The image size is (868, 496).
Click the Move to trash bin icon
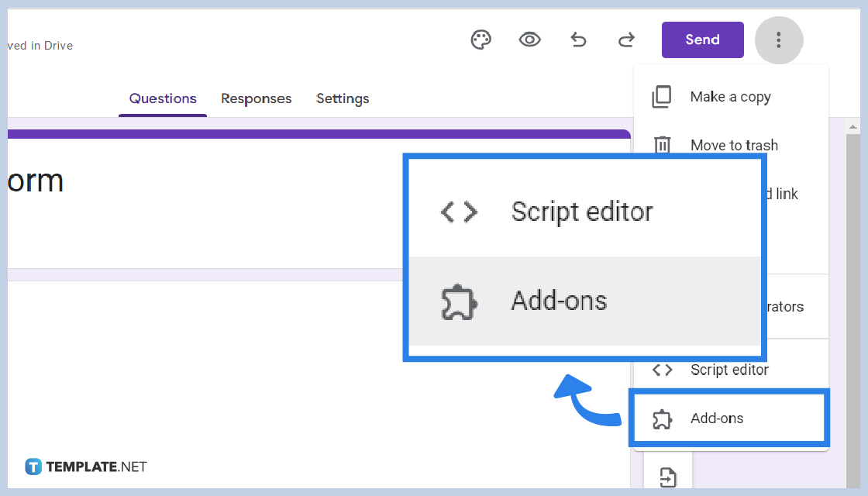663,145
